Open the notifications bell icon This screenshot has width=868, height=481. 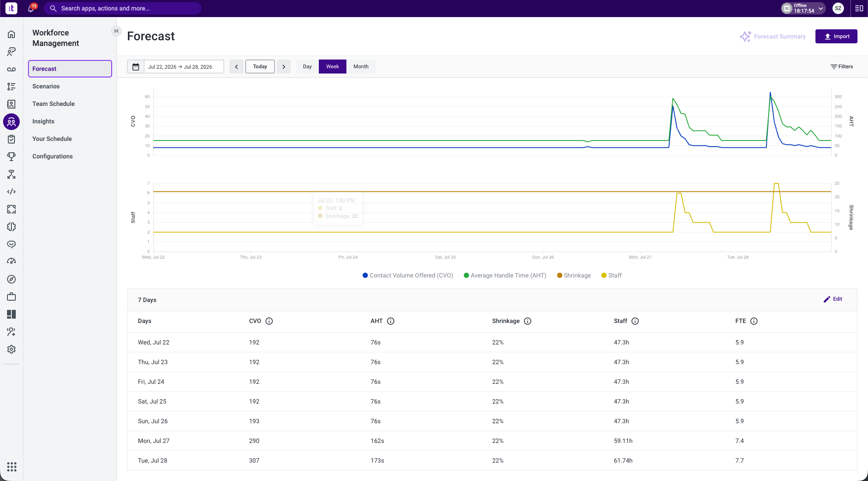click(x=31, y=8)
